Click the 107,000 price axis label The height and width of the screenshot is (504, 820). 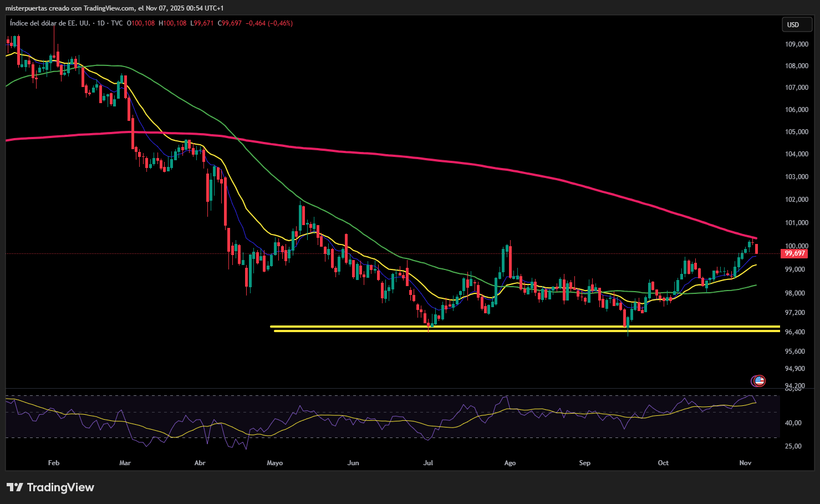coord(797,88)
